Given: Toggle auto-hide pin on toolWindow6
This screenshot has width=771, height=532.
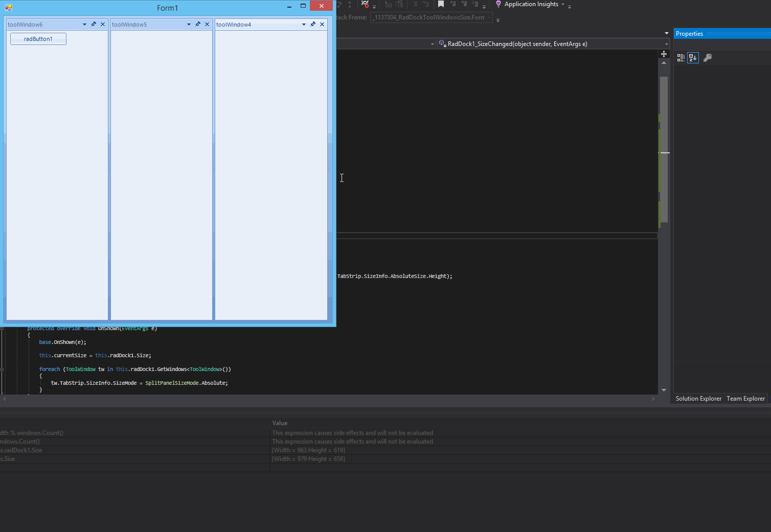Looking at the screenshot, I should point(94,24).
